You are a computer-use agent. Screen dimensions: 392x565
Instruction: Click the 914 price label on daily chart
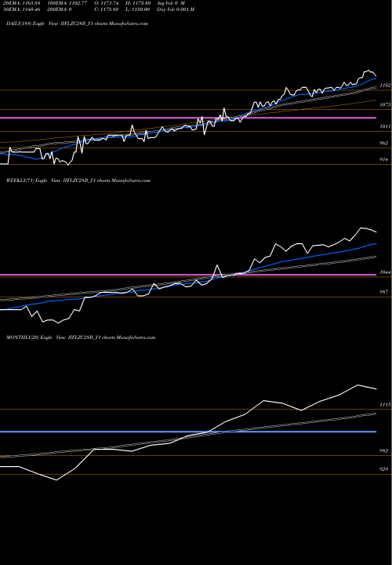coord(384,159)
